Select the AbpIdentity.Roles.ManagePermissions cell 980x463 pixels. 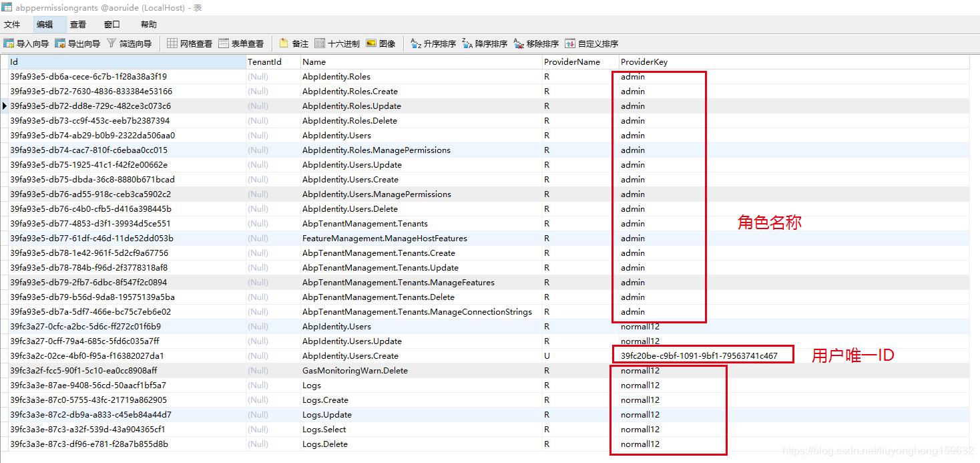click(421, 150)
